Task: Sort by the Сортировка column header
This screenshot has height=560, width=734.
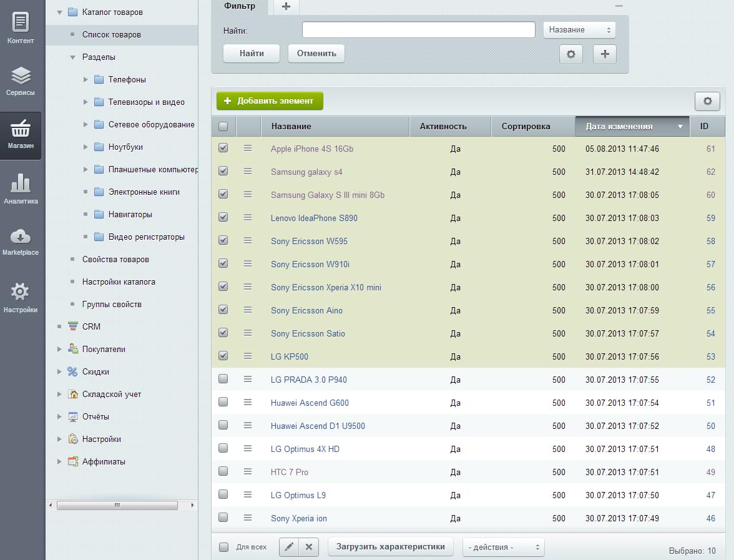Action: pyautogui.click(x=533, y=126)
